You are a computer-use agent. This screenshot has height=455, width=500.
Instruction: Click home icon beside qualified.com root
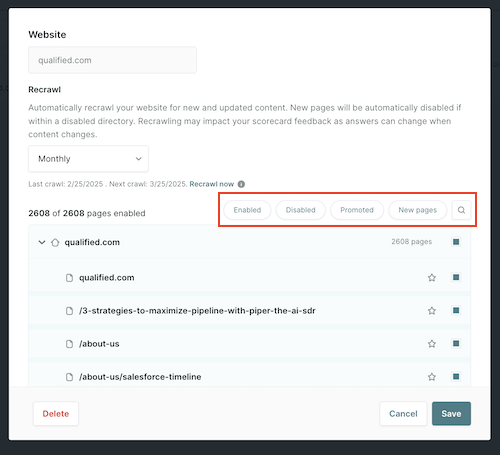(55, 242)
